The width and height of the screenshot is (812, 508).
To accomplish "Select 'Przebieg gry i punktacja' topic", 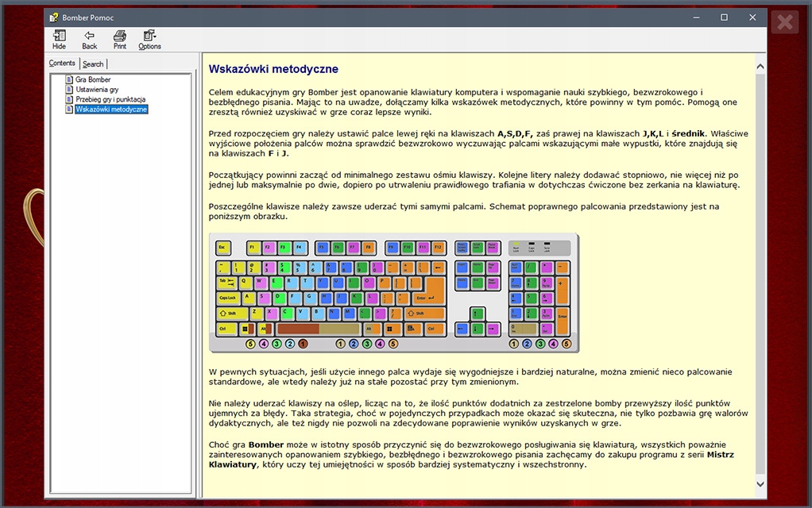I will [x=110, y=99].
